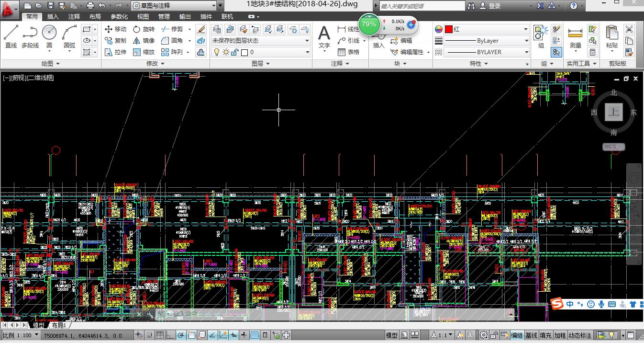Select the 圆 circle tool

[x=49, y=37]
